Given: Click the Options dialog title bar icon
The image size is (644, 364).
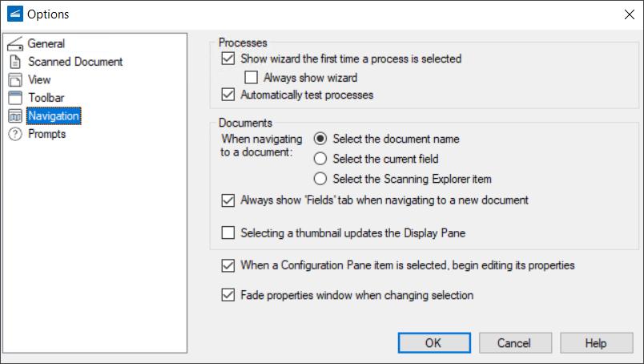Looking at the screenshot, I should pyautogui.click(x=14, y=14).
